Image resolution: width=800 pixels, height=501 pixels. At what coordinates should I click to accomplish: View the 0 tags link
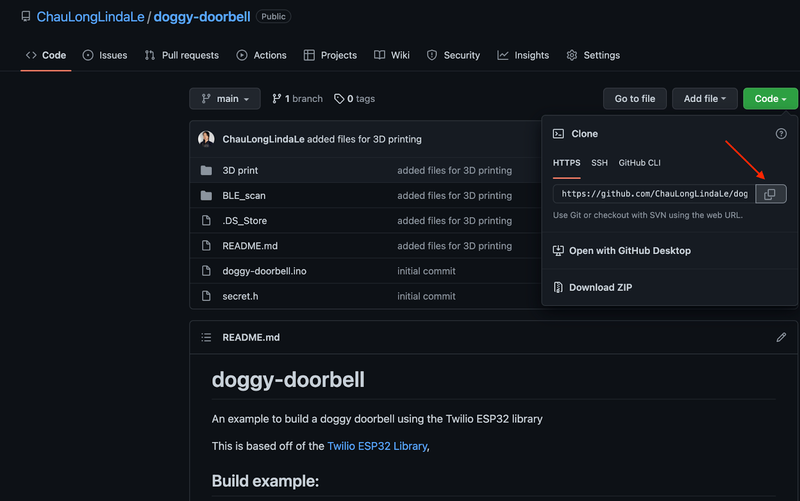pos(355,98)
